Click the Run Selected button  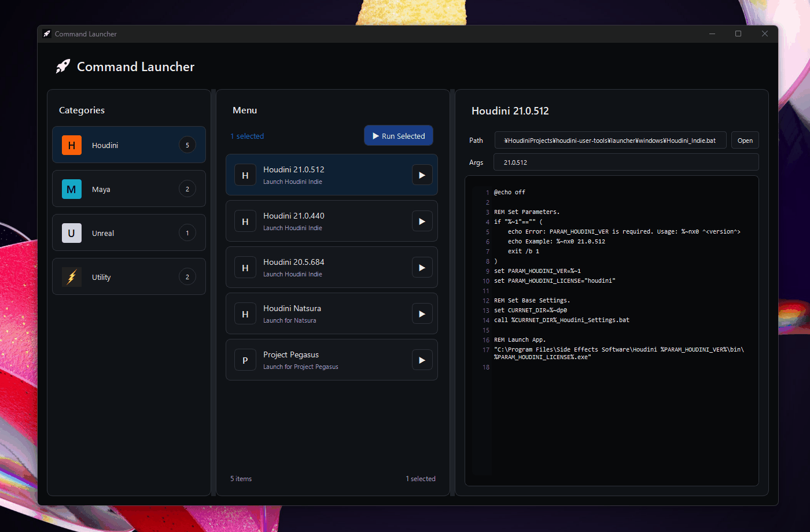coord(399,136)
